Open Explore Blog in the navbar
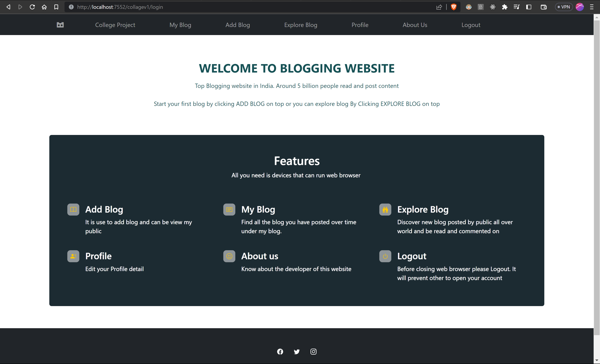The image size is (600, 364). click(301, 25)
